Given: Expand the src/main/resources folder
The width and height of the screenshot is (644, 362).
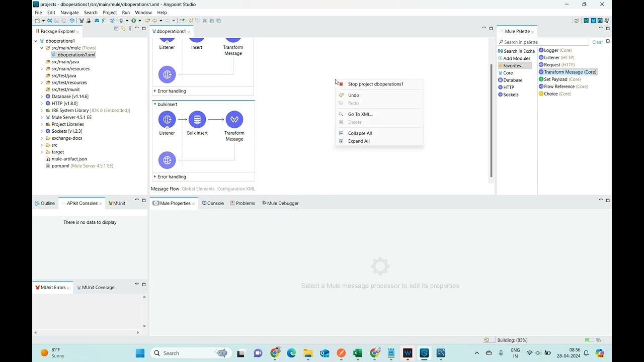Looking at the screenshot, I should coord(42,69).
